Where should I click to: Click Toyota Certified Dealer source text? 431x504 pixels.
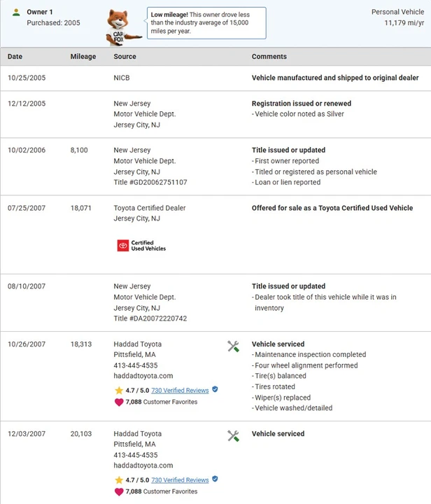(x=150, y=208)
